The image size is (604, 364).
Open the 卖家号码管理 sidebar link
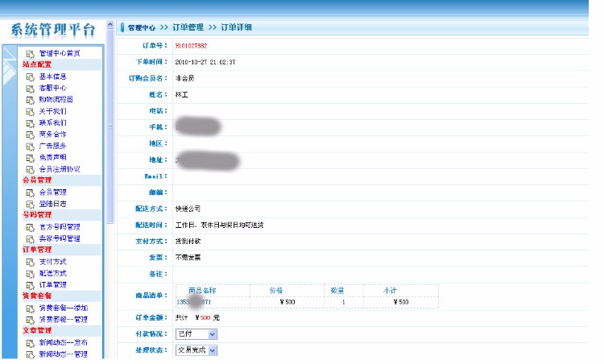pos(60,238)
